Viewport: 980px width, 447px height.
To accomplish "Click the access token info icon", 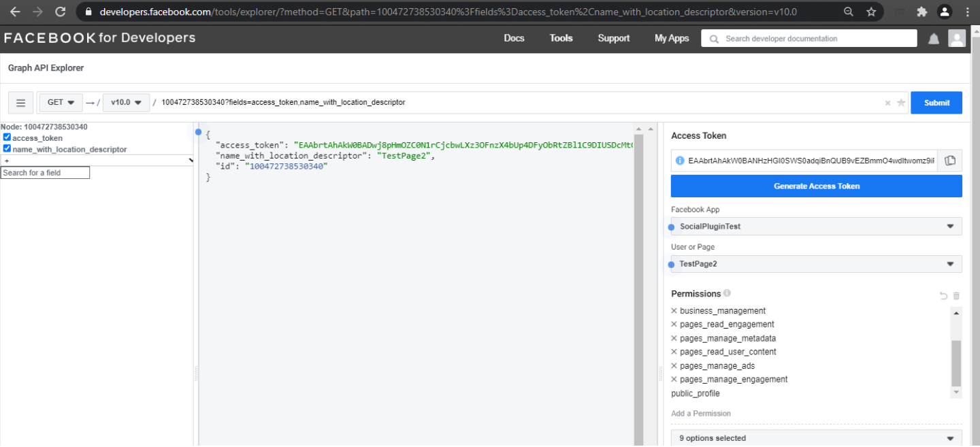I will point(679,161).
